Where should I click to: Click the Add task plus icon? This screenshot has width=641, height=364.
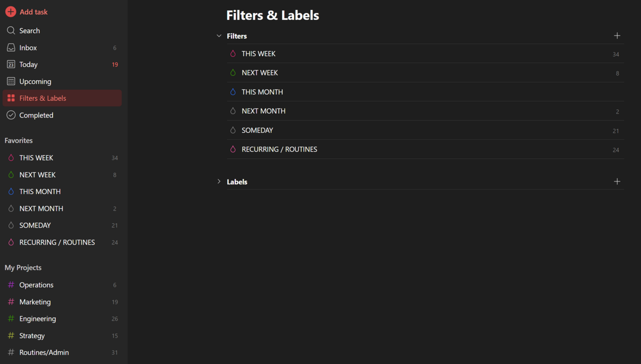(x=10, y=11)
